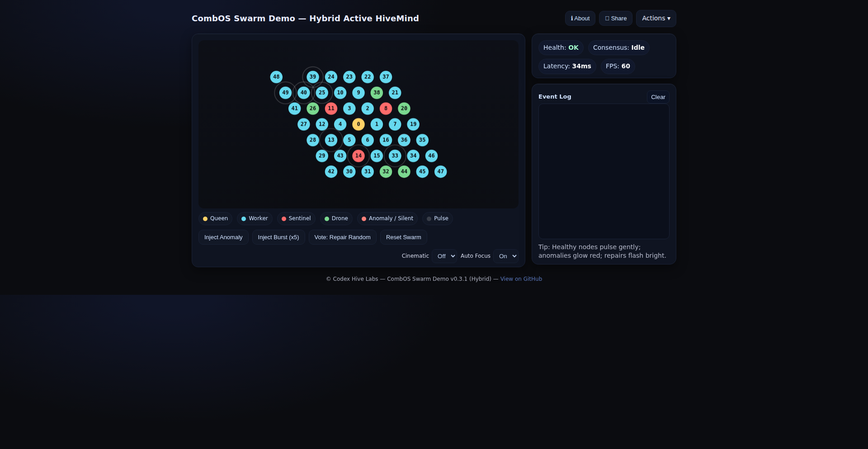The image size is (868, 449).
Task: Click the Share button
Action: [616, 19]
